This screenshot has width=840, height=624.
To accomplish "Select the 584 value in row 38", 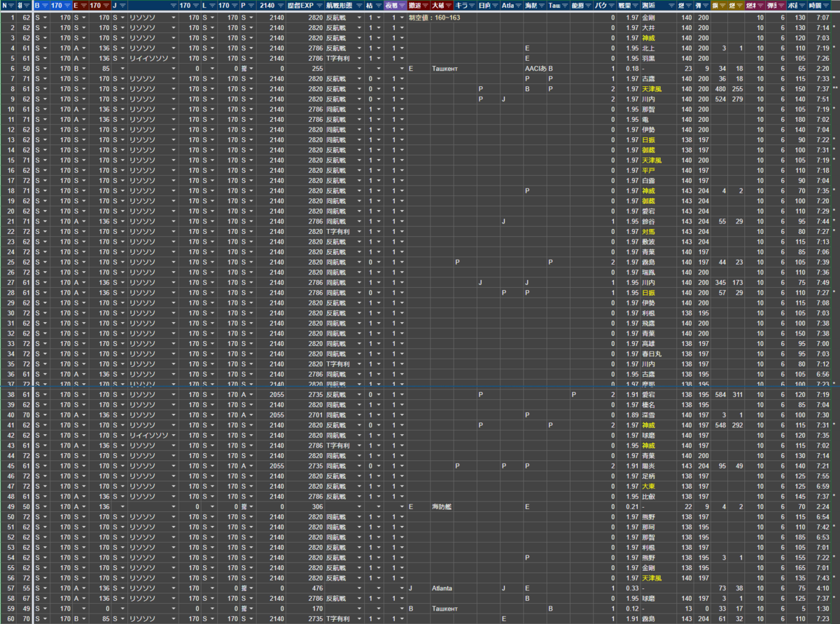I will (x=720, y=395).
